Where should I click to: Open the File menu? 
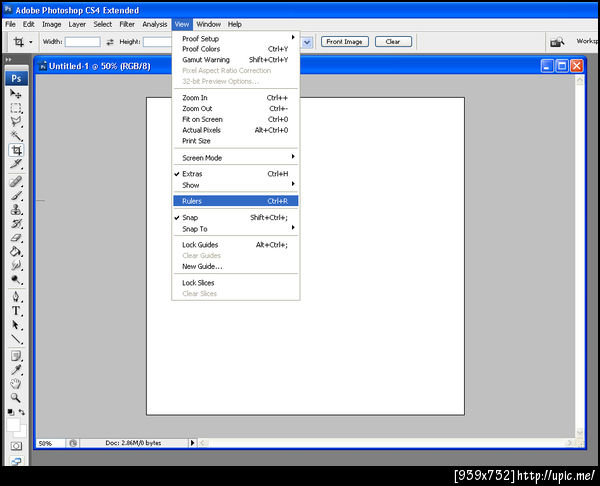tap(10, 24)
